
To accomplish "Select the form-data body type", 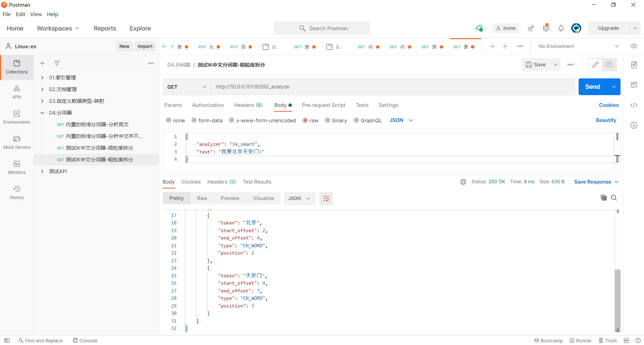I will (x=207, y=120).
